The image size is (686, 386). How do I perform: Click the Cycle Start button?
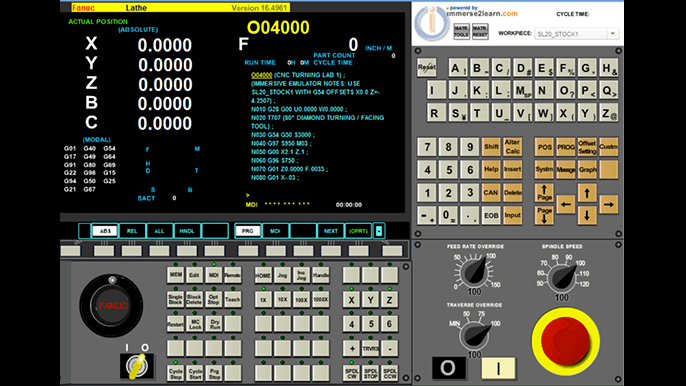coord(195,373)
